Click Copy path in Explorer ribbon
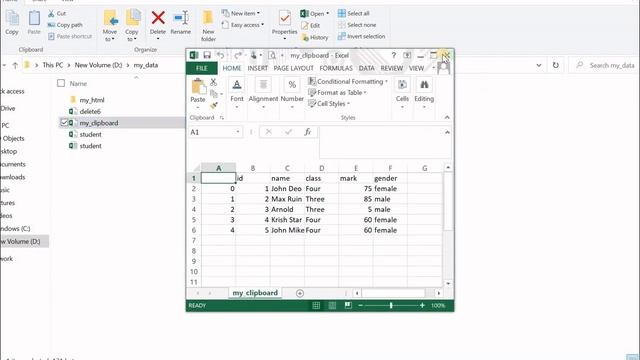 [x=65, y=25]
